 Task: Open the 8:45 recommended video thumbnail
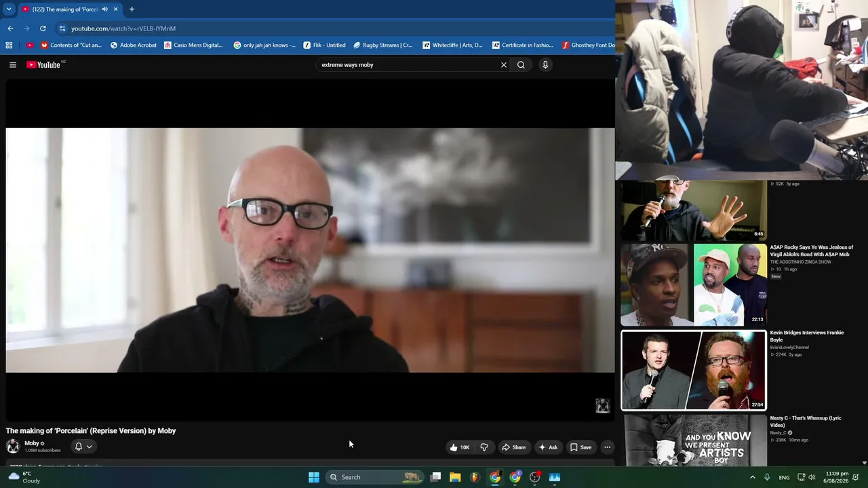pyautogui.click(x=694, y=210)
